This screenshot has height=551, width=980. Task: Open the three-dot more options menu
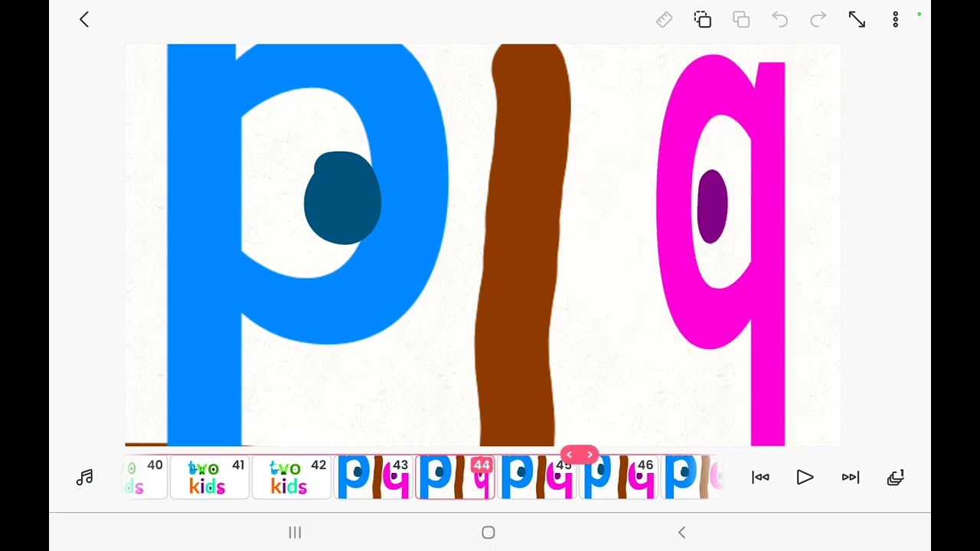(895, 20)
